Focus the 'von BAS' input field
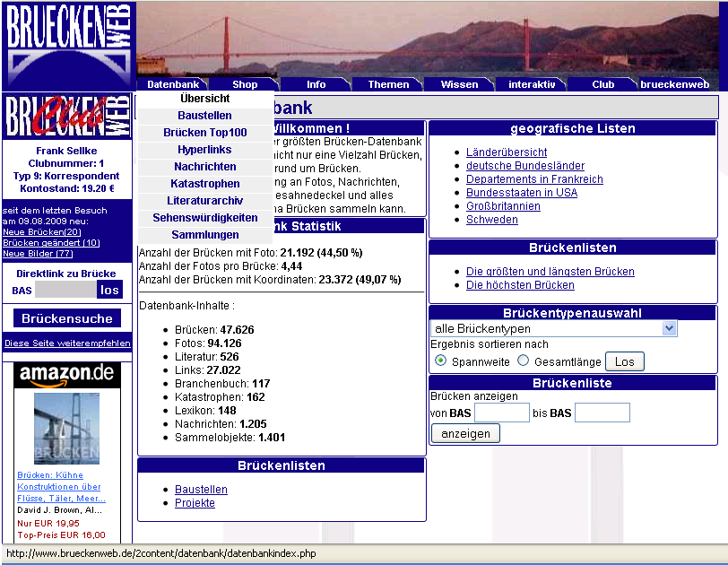Screen dimensions: 728x565 tap(502, 413)
